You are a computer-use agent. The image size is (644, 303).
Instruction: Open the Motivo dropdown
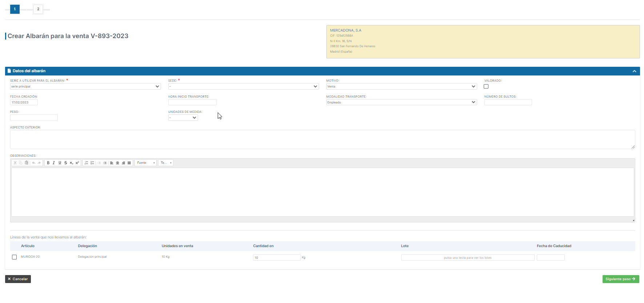pos(401,86)
